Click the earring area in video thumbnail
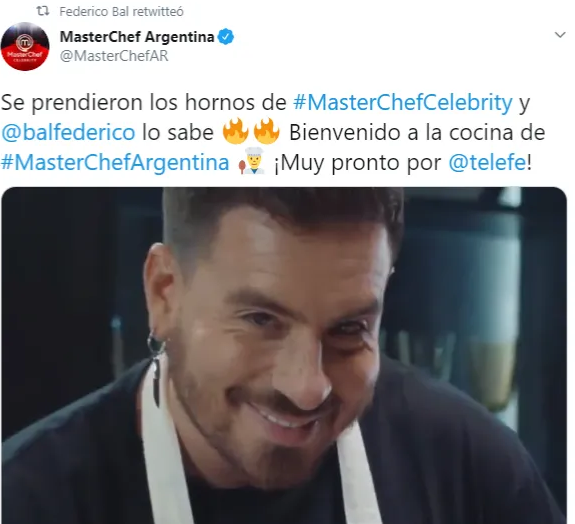 click(155, 368)
